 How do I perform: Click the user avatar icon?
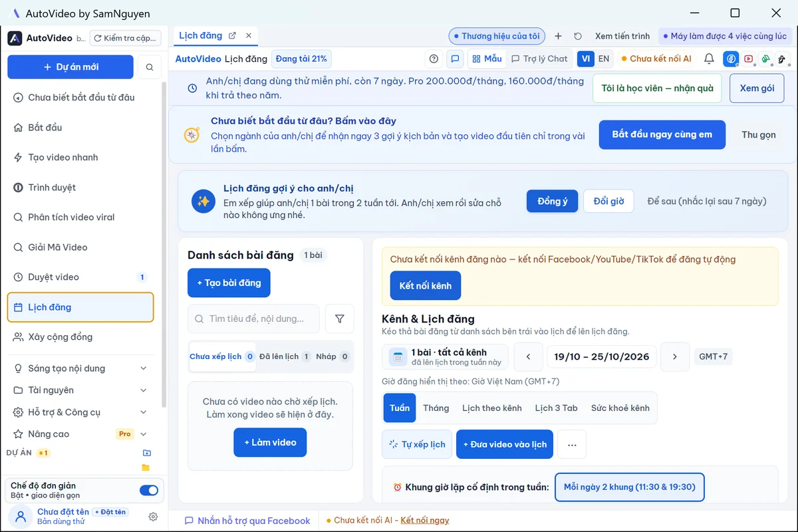tap(21, 516)
